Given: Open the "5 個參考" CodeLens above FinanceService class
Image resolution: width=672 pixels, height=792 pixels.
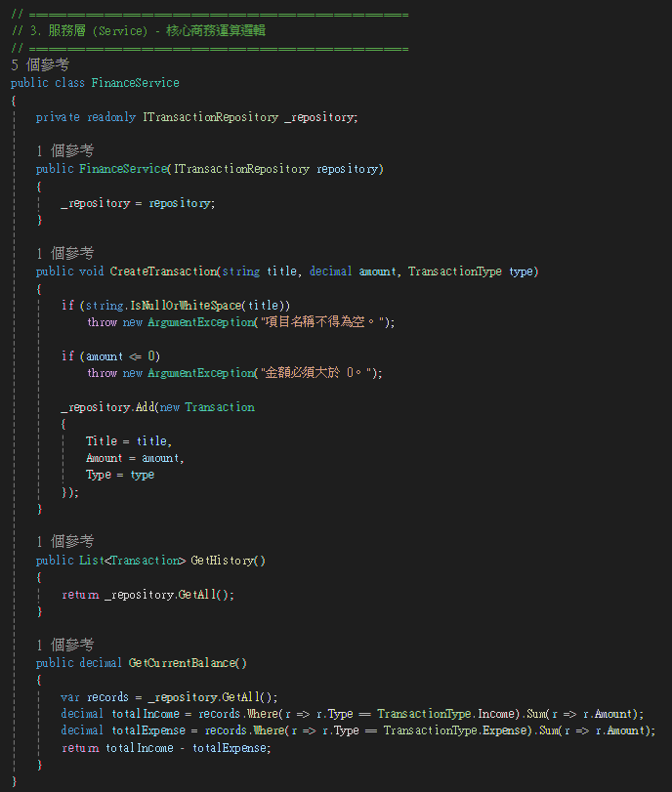Looking at the screenshot, I should (x=40, y=64).
